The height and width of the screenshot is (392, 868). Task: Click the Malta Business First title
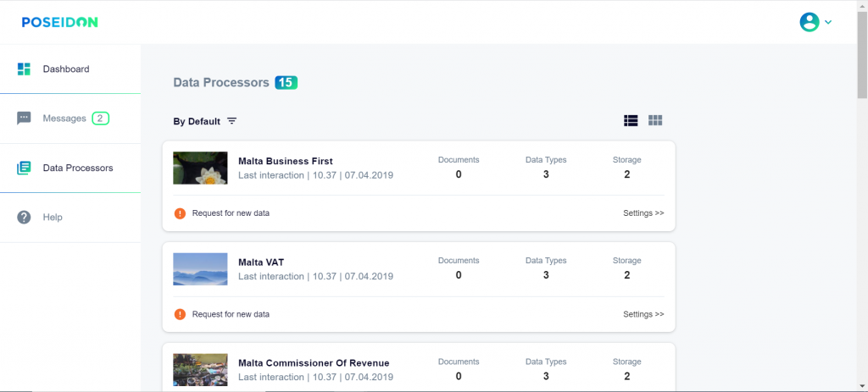click(286, 162)
